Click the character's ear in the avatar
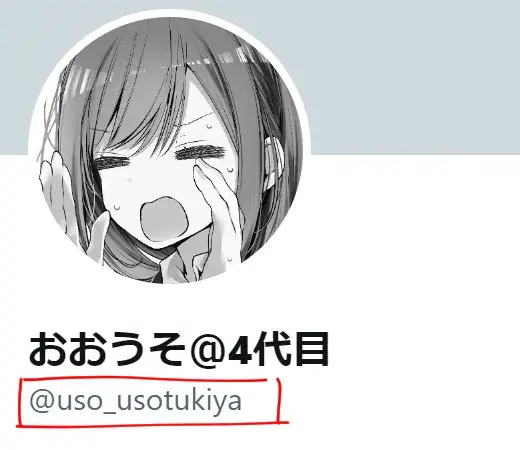The width and height of the screenshot is (520, 450). coord(273,160)
